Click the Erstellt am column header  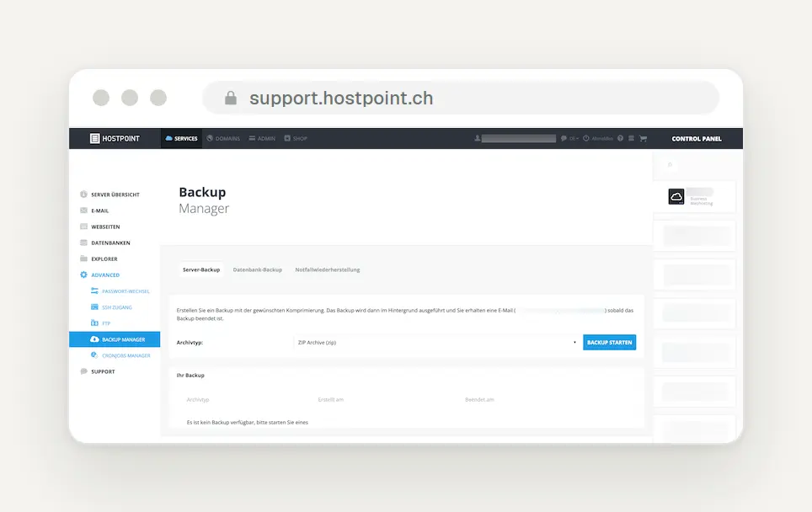click(330, 400)
